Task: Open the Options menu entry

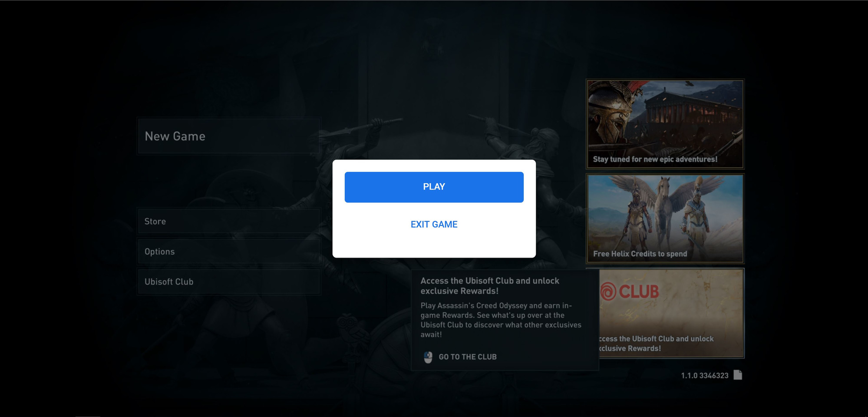Action: pos(229,252)
